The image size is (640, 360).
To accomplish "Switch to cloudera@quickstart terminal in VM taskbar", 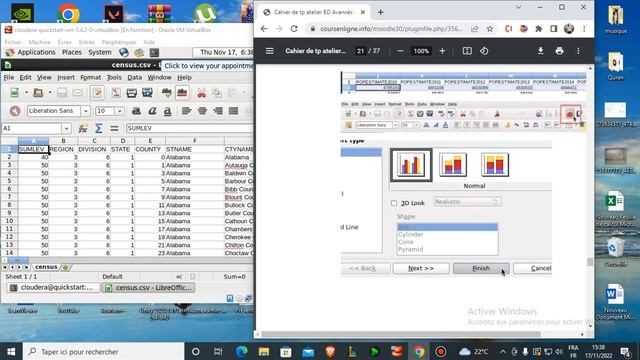I will coord(53,287).
